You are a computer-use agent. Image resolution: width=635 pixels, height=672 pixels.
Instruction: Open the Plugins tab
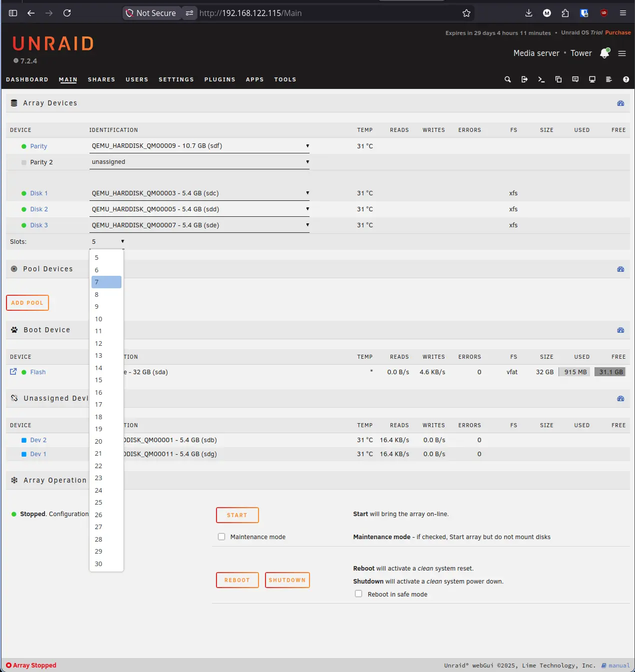[x=219, y=79]
